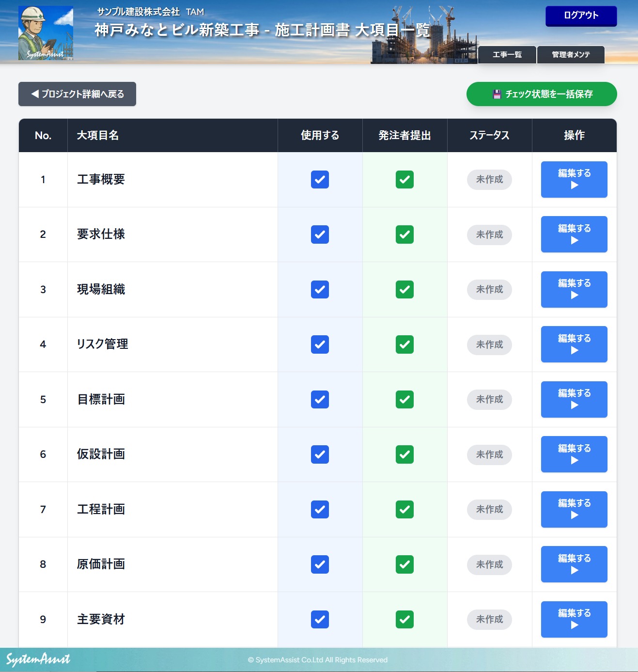Click the 未作成 badge for 原価計画
This screenshot has height=672, width=638.
click(489, 564)
